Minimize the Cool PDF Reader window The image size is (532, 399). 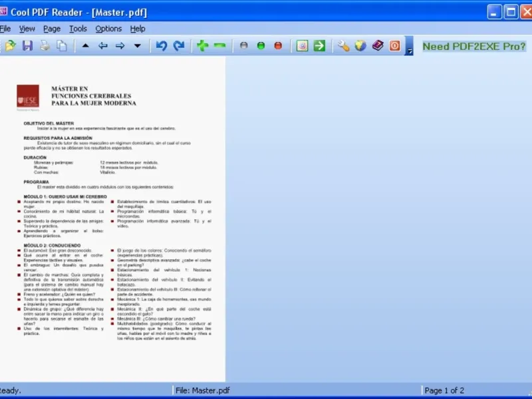coord(494,12)
